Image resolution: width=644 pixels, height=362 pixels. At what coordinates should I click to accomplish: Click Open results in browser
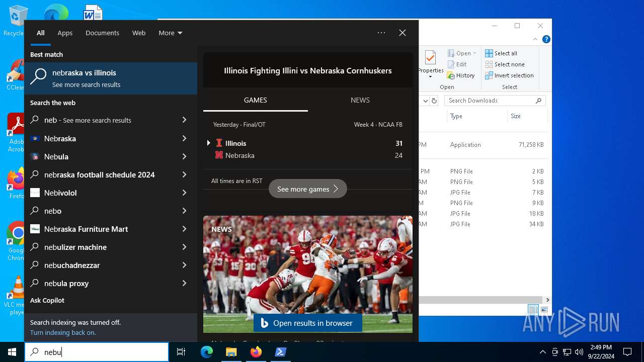tap(308, 323)
